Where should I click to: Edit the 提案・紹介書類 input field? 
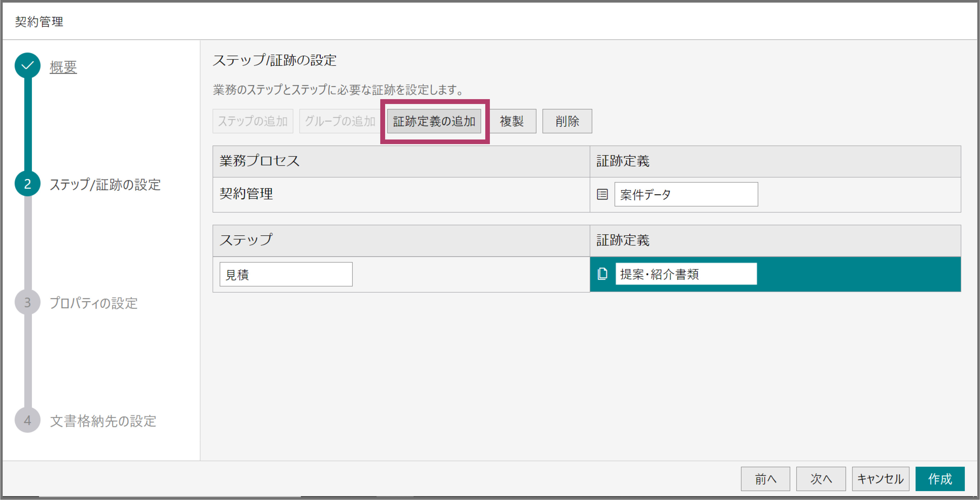(686, 274)
